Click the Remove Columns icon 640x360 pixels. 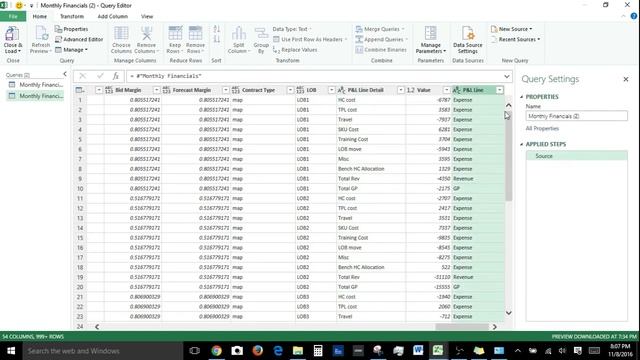[x=146, y=33]
